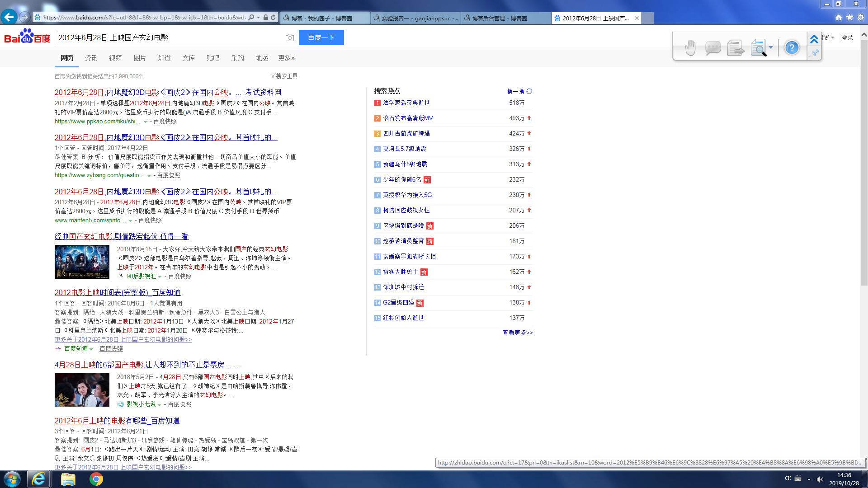Image resolution: width=868 pixels, height=488 pixels.
Task: Click the speech bubble comment icon
Action: [712, 47]
